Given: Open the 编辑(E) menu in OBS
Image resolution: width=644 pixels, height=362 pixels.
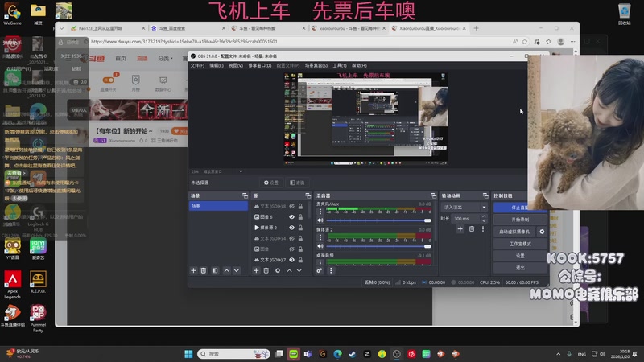Looking at the screenshot, I should coord(217,66).
